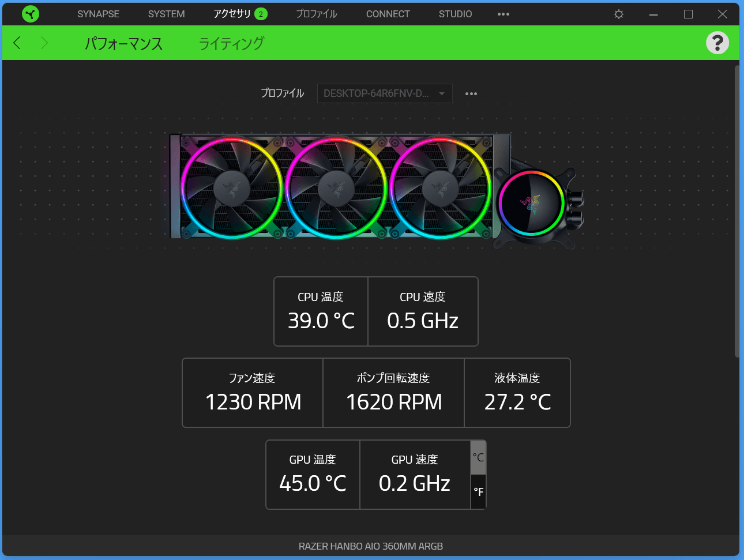Click the ファン速度 1230 RPM readout
744x560 pixels.
253,393
